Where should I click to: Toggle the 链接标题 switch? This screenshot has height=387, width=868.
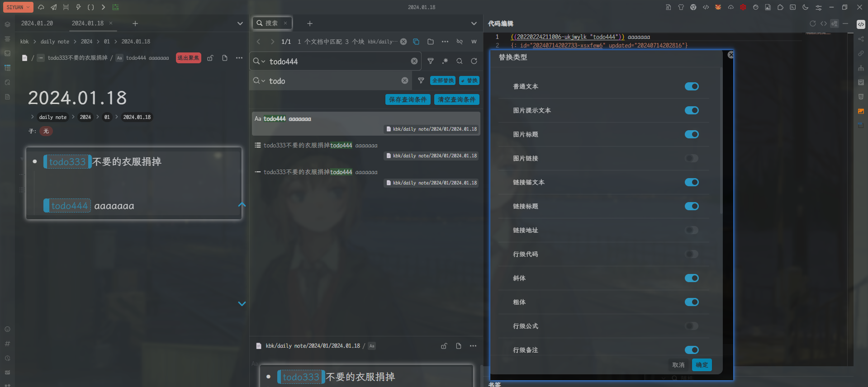tap(692, 206)
